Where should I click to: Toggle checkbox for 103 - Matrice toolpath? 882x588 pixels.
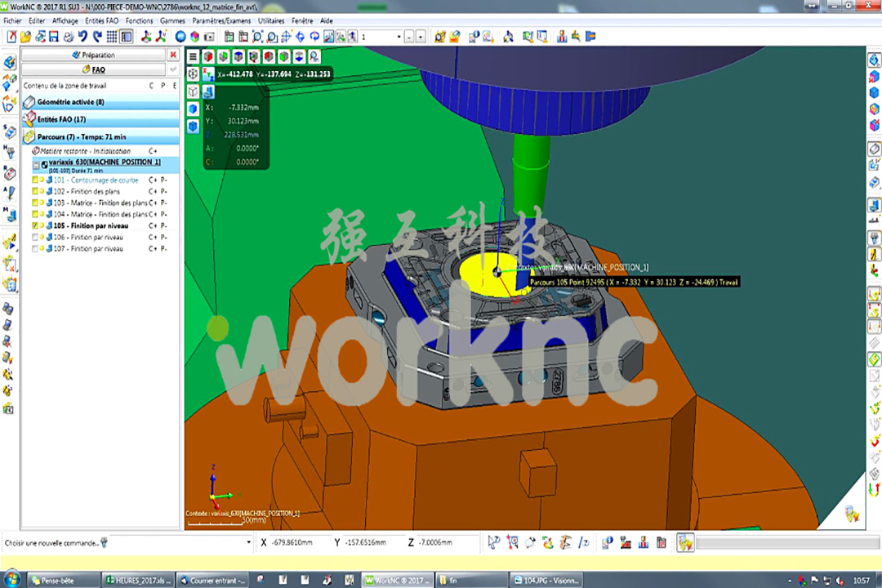point(35,203)
